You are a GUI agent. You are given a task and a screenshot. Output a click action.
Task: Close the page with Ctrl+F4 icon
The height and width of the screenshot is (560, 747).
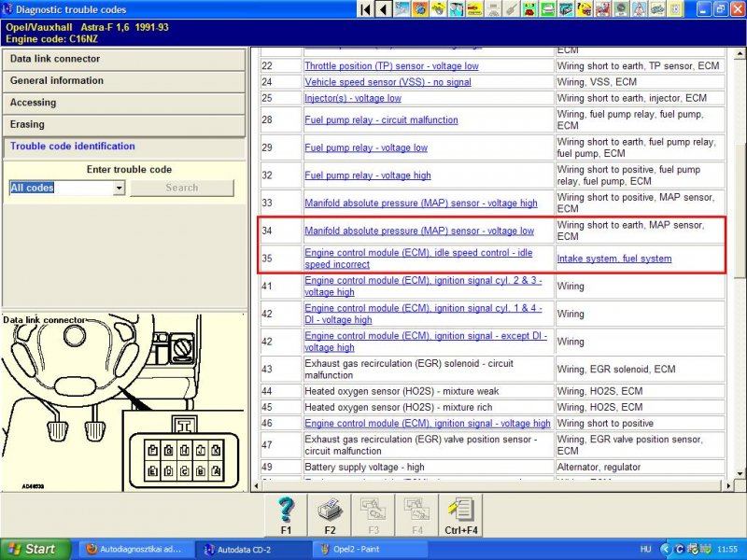460,515
